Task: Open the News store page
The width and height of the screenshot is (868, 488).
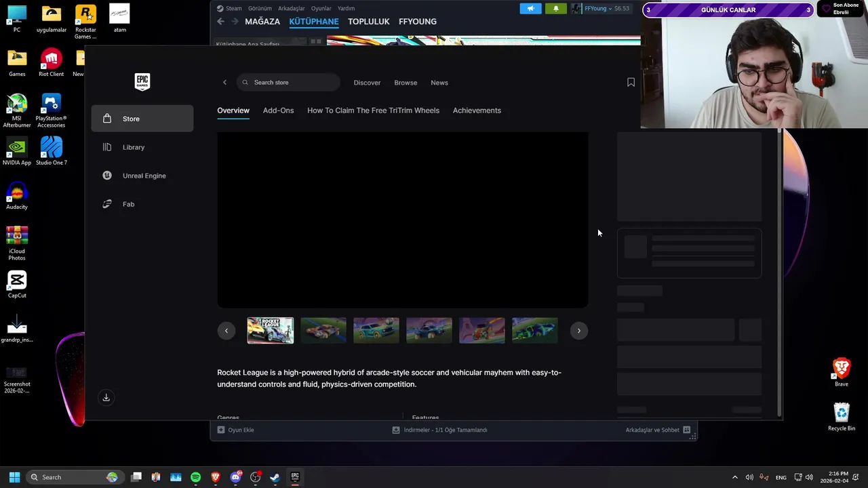Action: [439, 83]
